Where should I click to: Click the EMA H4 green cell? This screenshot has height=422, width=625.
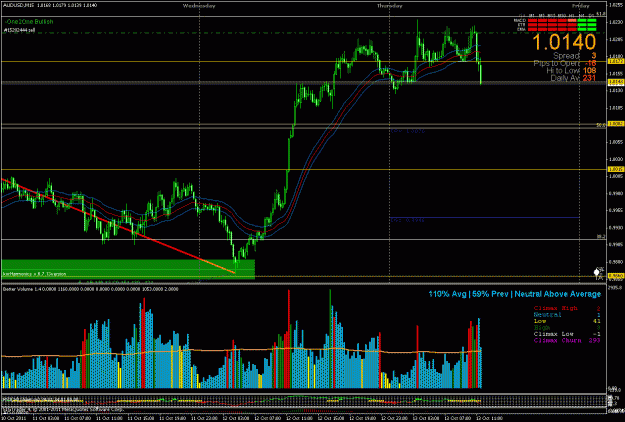click(582, 29)
